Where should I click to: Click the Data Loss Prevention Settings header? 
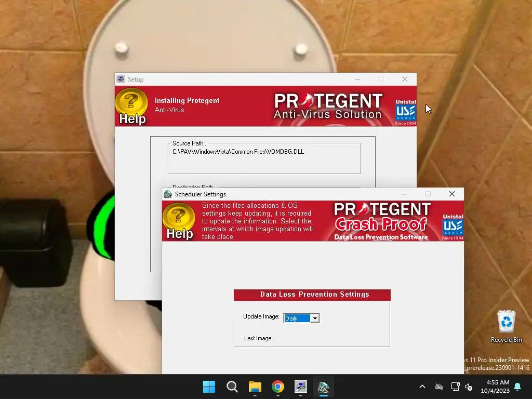pyautogui.click(x=312, y=295)
